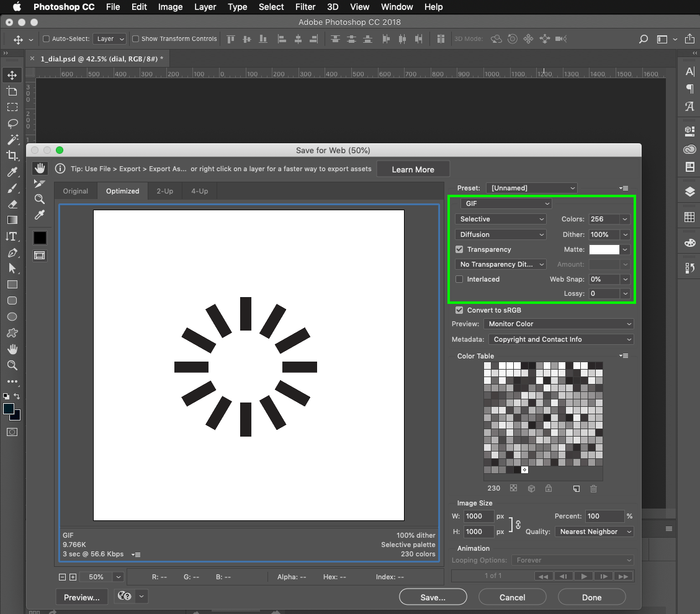
Task: Open the Filter menu
Action: [305, 7]
